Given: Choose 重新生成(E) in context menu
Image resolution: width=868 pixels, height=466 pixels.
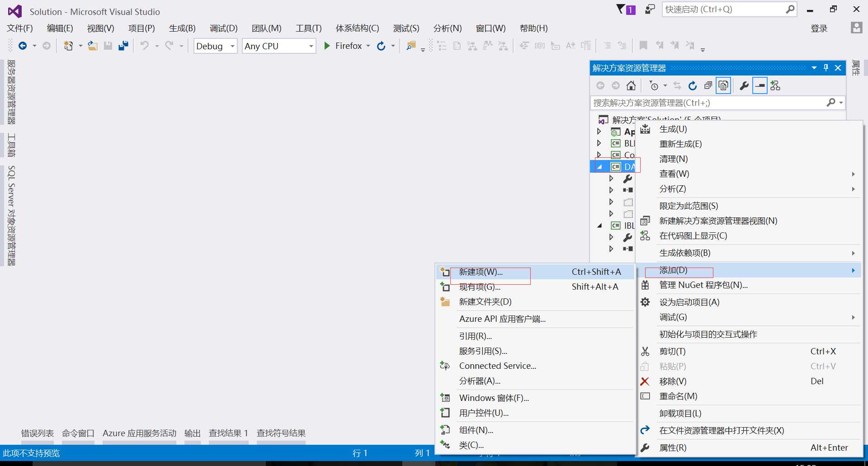Looking at the screenshot, I should [x=749, y=144].
